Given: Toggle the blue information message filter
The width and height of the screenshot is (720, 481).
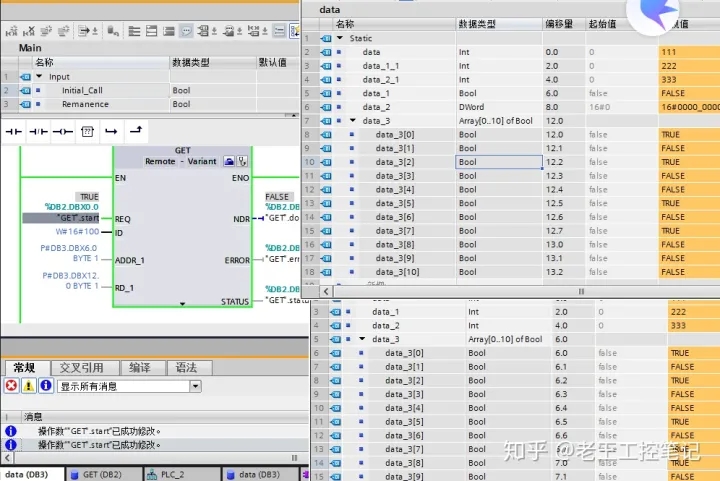Looking at the screenshot, I should point(45,386).
